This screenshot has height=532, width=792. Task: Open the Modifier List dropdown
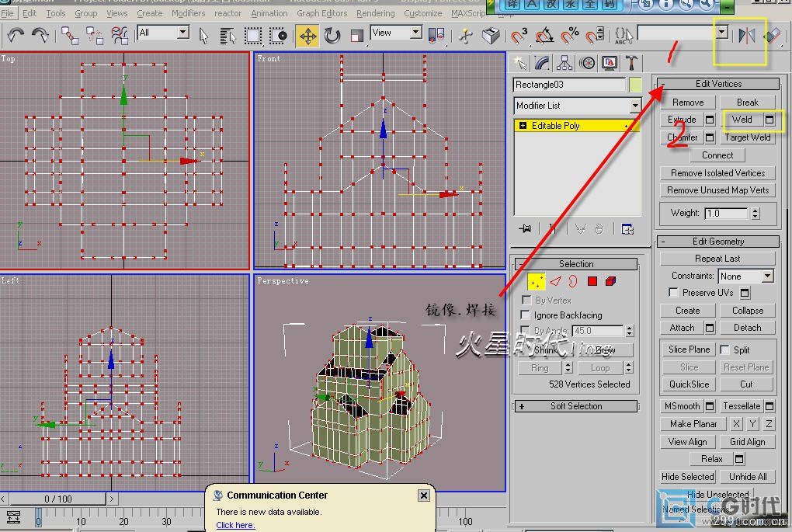tap(635, 106)
